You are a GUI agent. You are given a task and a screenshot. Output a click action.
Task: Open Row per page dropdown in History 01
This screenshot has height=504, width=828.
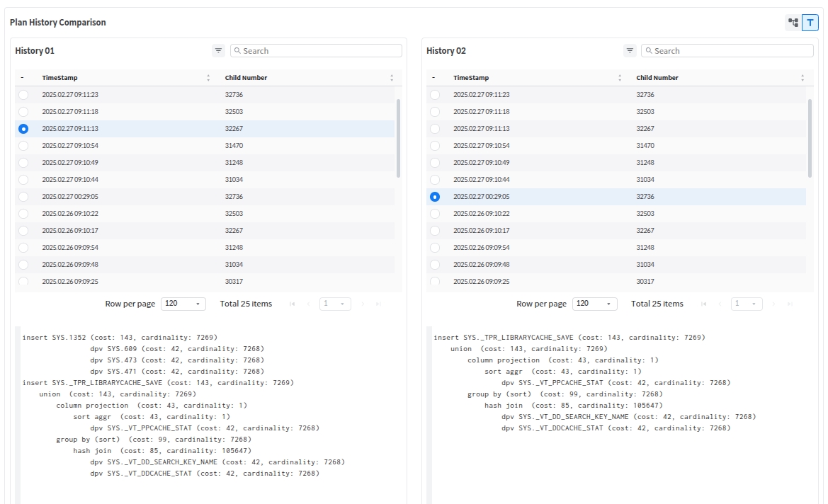(x=183, y=304)
